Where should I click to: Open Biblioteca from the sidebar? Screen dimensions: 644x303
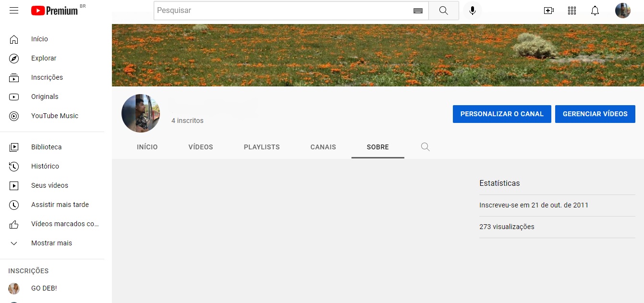[46, 147]
